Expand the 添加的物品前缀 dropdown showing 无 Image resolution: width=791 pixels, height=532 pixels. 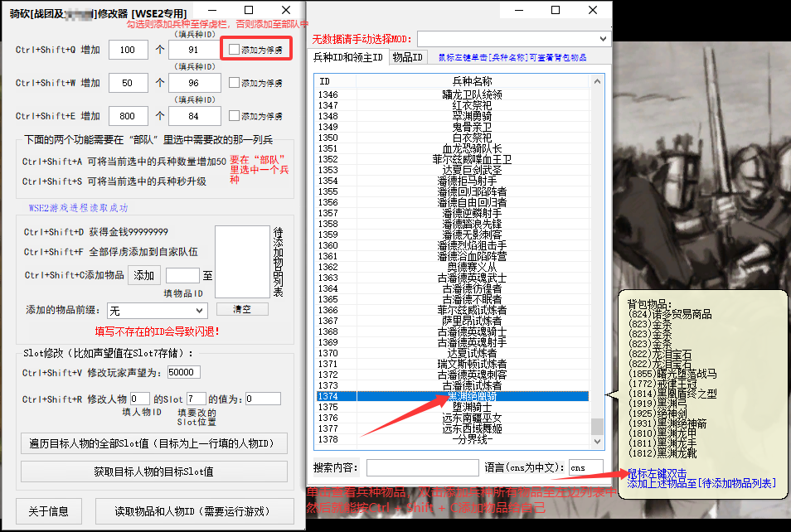point(157,310)
